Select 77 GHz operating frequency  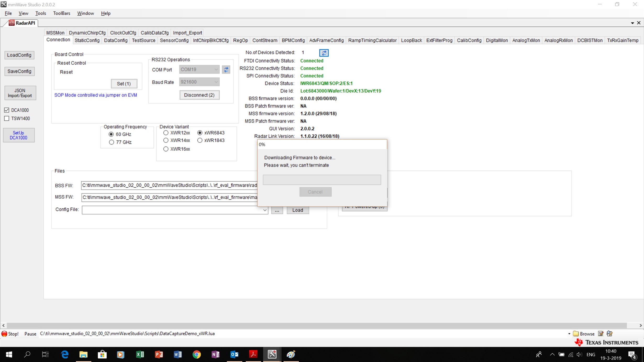pos(111,142)
